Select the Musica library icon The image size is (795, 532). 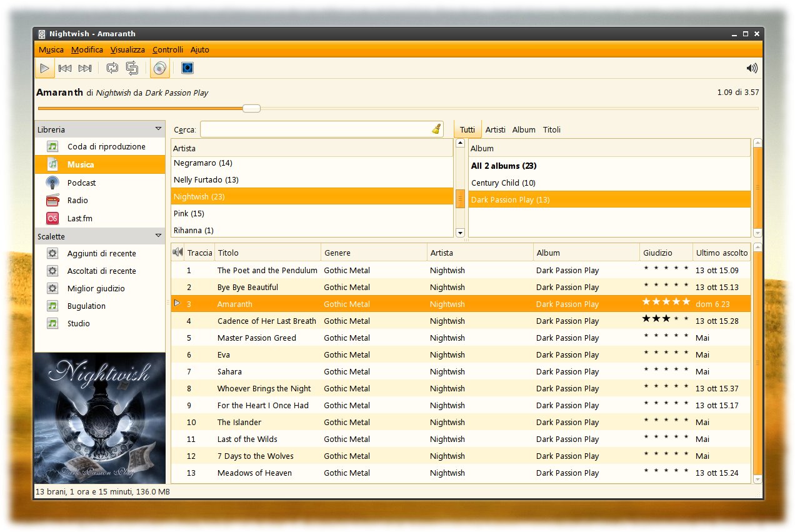[52, 164]
